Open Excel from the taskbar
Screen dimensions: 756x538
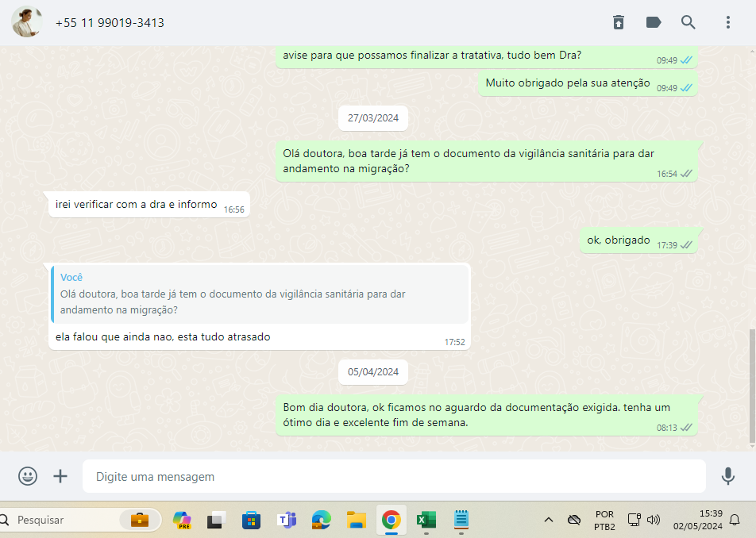coord(426,521)
